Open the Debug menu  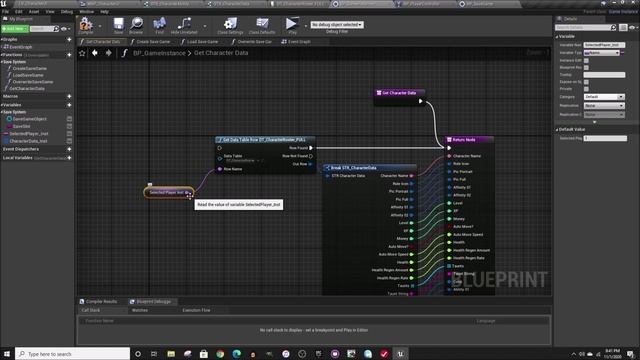67,12
